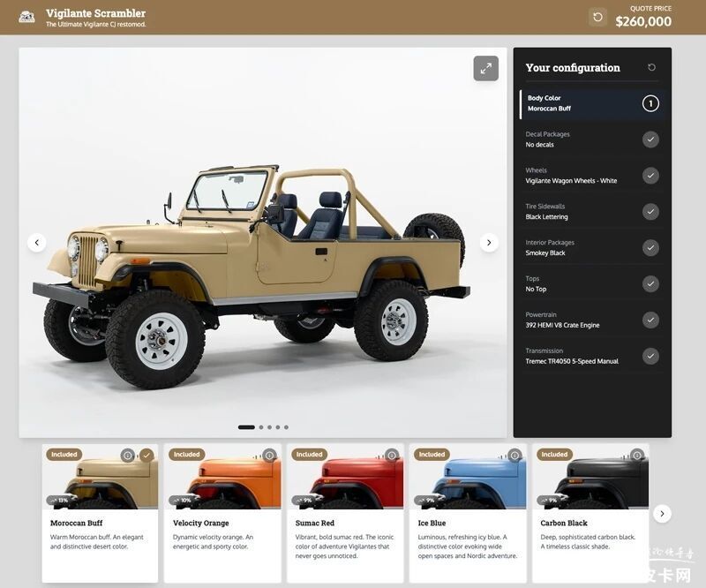Open info icon on Carbon Black card
The width and height of the screenshot is (706, 588).
click(x=637, y=455)
